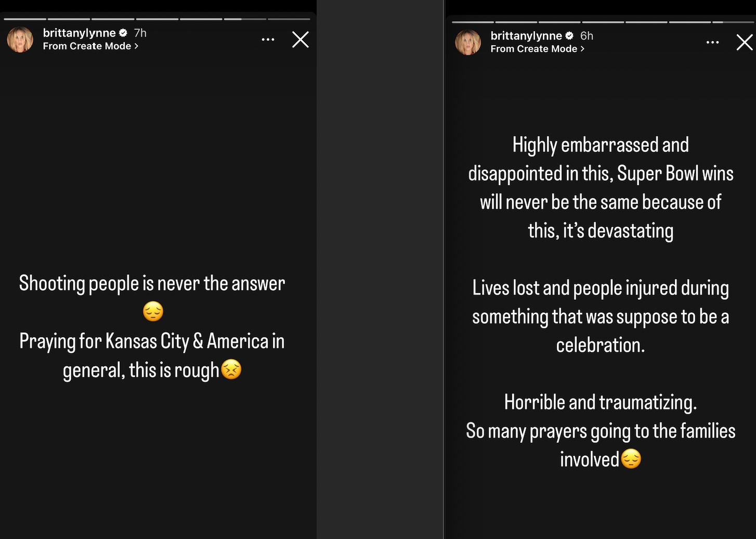Open the brittanylynne username on right story
The width and height of the screenshot is (756, 539).
tap(526, 36)
